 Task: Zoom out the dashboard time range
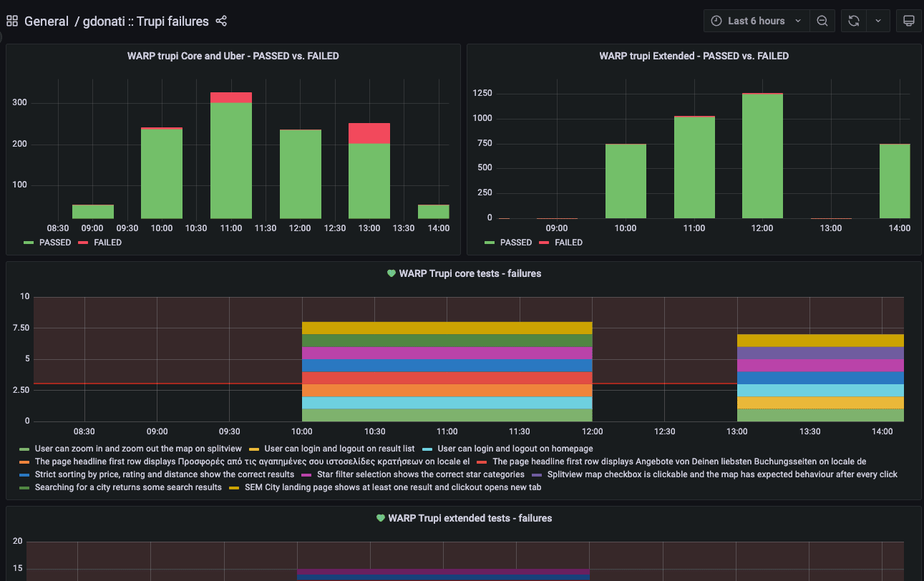pos(822,20)
